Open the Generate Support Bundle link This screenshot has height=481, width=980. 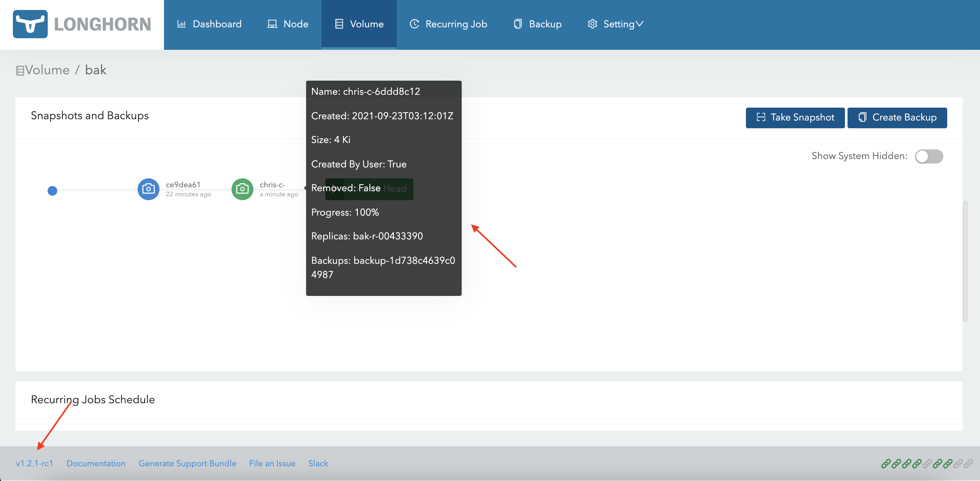pyautogui.click(x=187, y=463)
